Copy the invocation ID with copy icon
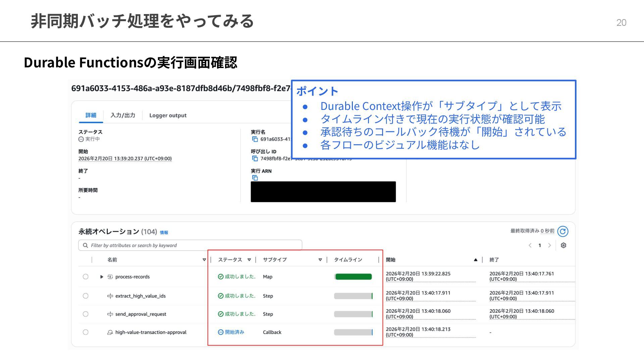Image resolution: width=644 pixels, height=362 pixels. [255, 159]
